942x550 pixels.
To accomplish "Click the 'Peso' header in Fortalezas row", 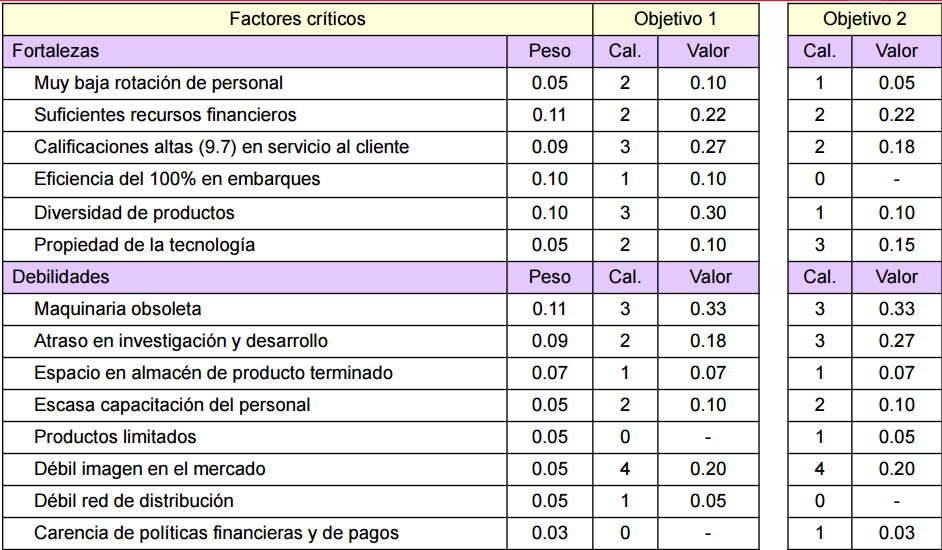I will [x=550, y=51].
